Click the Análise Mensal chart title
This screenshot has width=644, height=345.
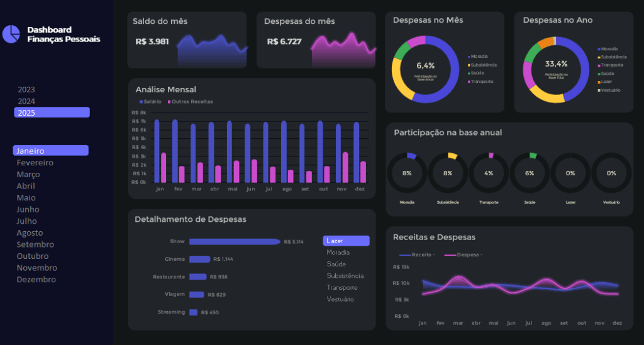(x=165, y=89)
